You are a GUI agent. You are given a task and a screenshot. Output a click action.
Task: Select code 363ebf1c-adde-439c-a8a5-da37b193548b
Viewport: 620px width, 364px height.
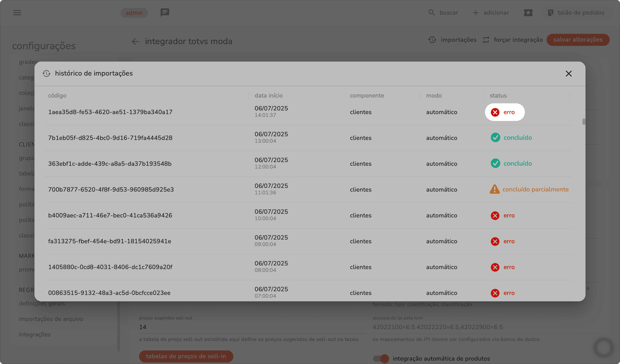(x=110, y=164)
